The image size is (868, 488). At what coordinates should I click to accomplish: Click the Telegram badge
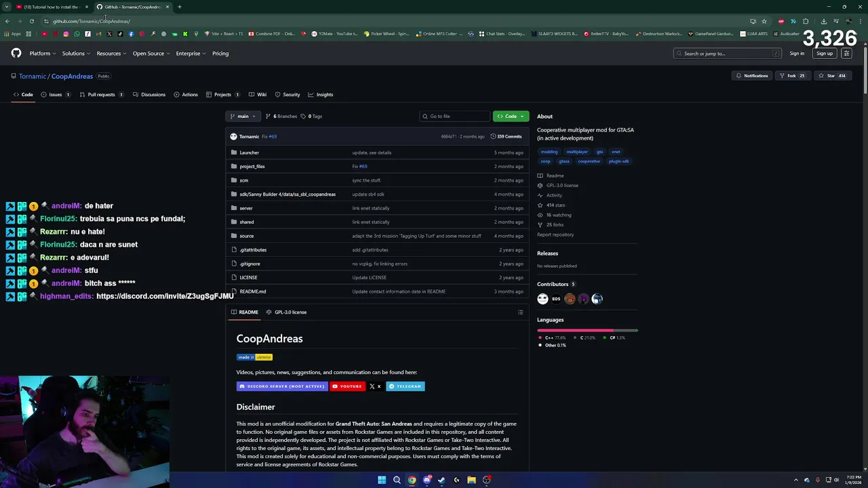point(405,386)
